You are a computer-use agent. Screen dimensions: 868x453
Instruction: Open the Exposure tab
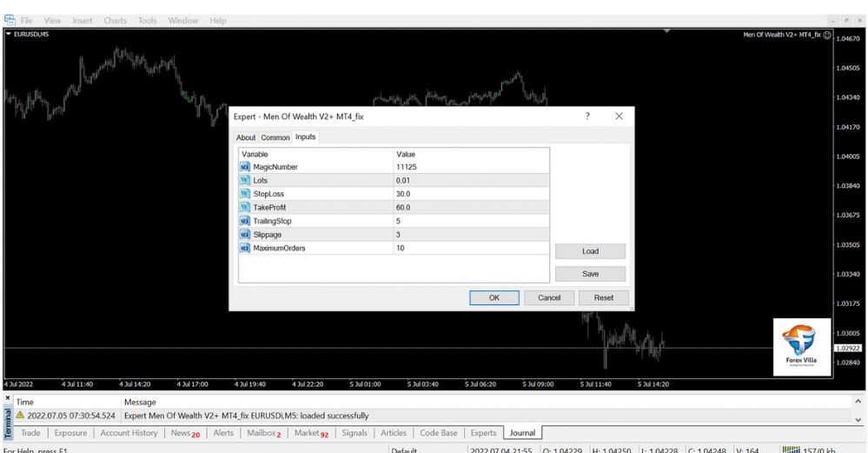[x=70, y=433]
